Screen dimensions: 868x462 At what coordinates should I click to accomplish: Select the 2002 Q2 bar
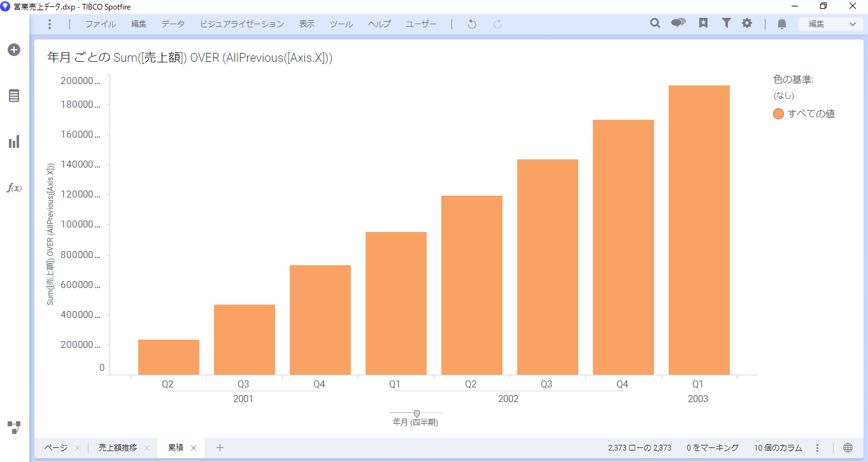coord(472,285)
